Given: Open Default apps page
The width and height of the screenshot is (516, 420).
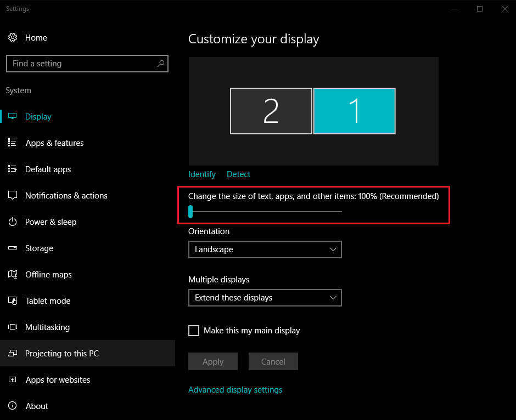Looking at the screenshot, I should pos(87,169).
